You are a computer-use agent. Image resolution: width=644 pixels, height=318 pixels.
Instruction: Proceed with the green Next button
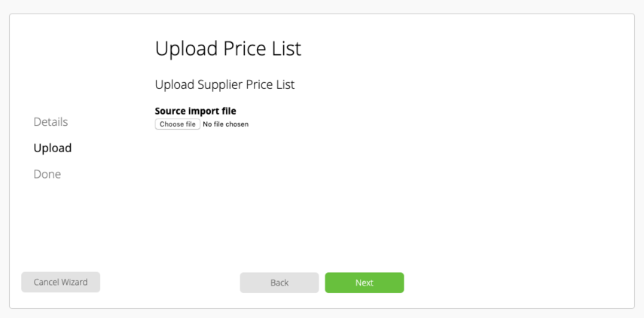pos(365,283)
